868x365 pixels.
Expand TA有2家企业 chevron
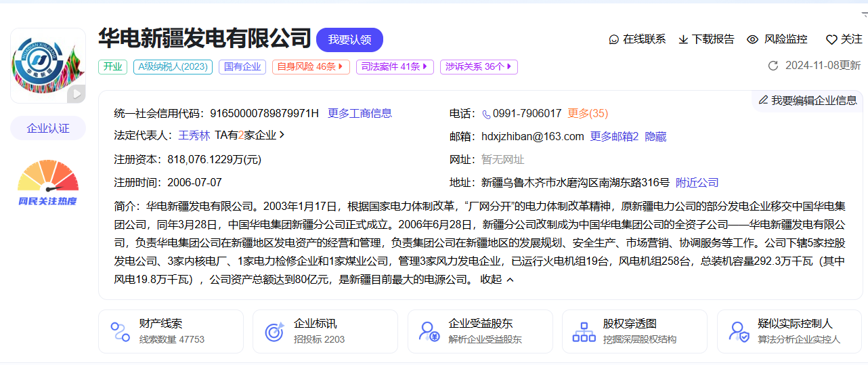click(282, 135)
